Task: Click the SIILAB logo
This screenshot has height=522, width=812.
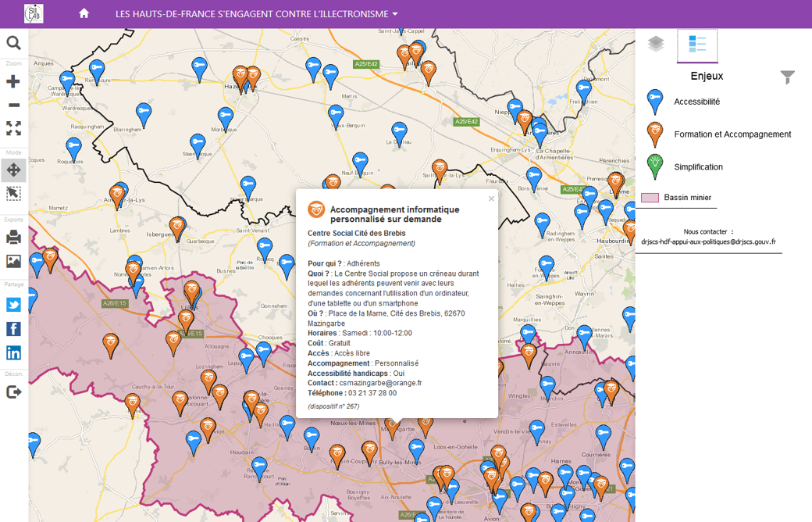Action: (x=34, y=13)
